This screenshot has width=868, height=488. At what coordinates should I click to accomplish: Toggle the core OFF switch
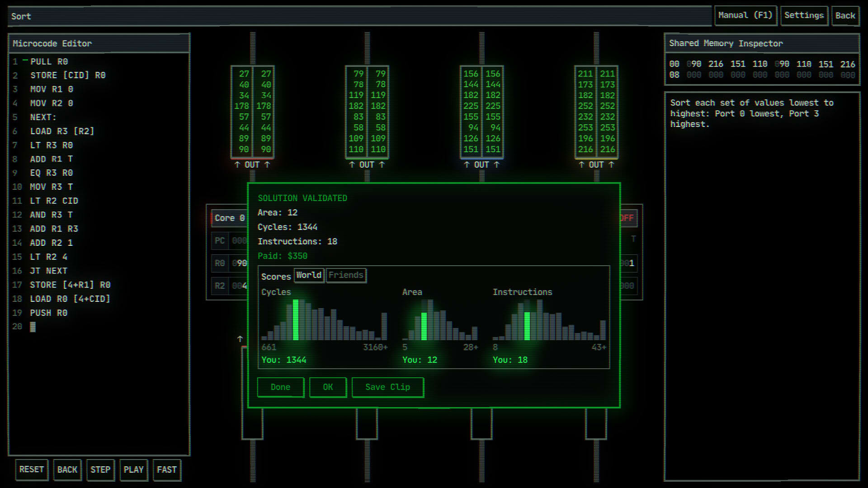pos(628,218)
